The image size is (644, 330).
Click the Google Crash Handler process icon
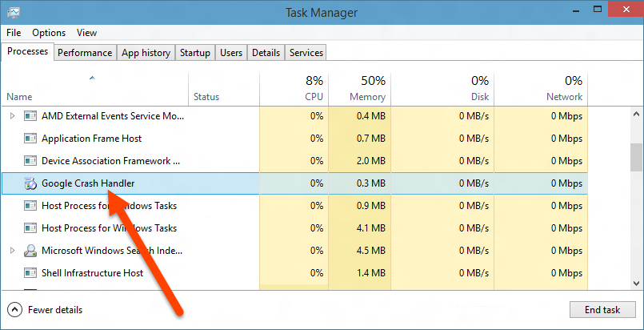click(x=30, y=183)
